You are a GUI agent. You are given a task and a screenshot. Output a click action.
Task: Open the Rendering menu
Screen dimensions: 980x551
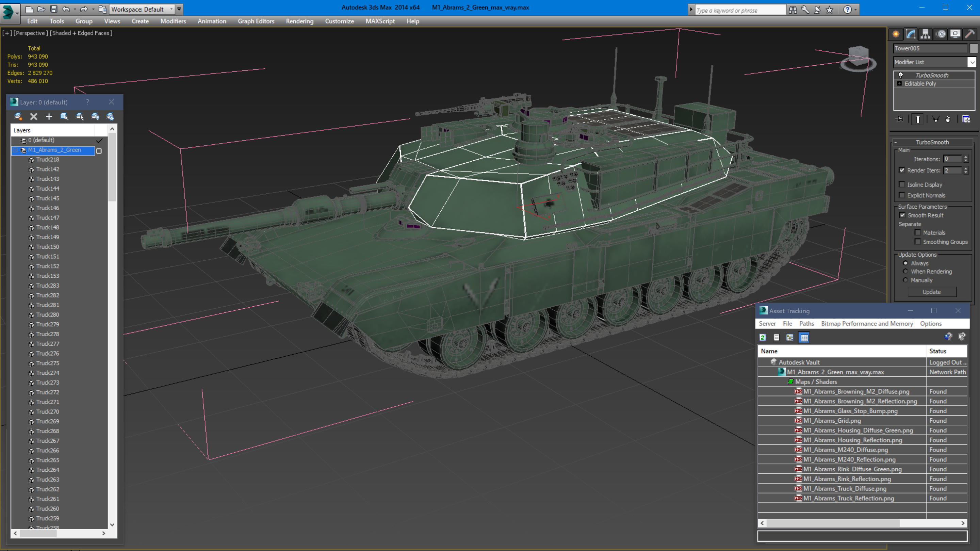(x=299, y=21)
